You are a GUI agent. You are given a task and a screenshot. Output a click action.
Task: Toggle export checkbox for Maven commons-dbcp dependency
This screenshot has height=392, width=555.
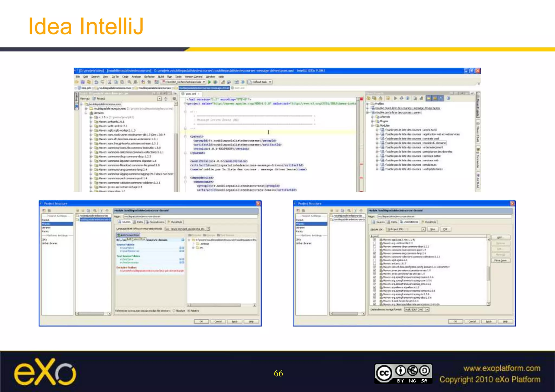click(375, 247)
